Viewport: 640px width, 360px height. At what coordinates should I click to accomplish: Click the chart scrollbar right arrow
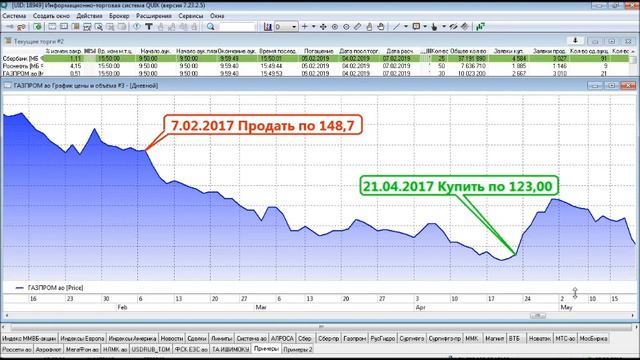[633, 316]
